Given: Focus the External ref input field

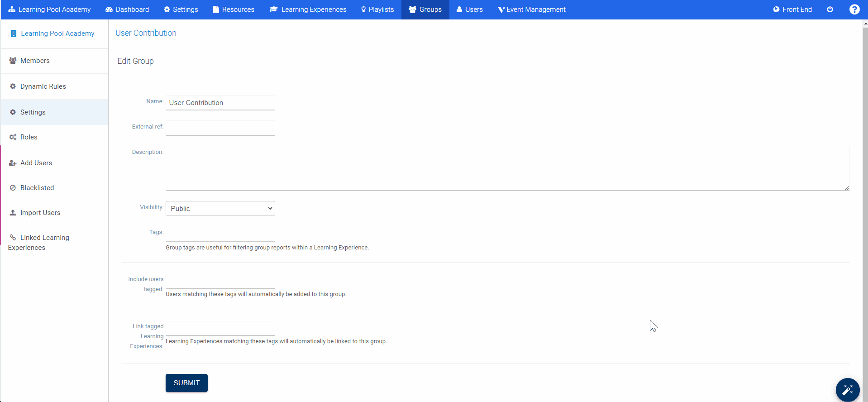Looking at the screenshot, I should (220, 128).
